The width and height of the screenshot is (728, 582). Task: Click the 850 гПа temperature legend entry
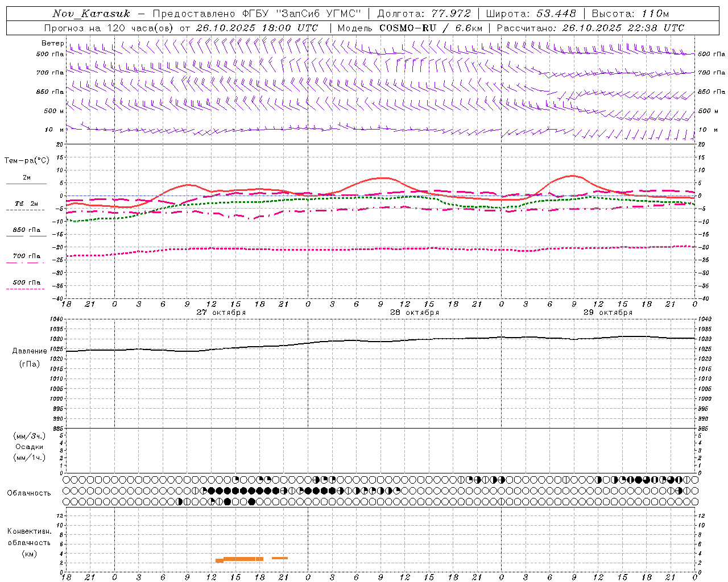click(x=26, y=231)
